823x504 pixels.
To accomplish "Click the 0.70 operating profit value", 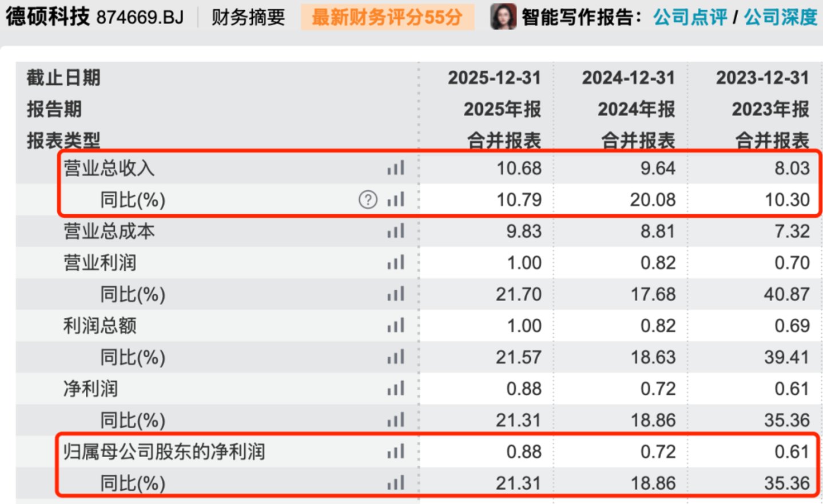I will pyautogui.click(x=792, y=262).
